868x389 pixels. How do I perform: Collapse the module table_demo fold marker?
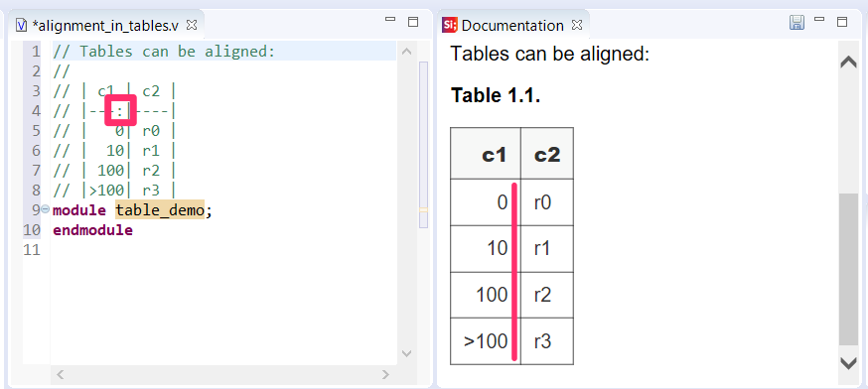pyautogui.click(x=46, y=209)
